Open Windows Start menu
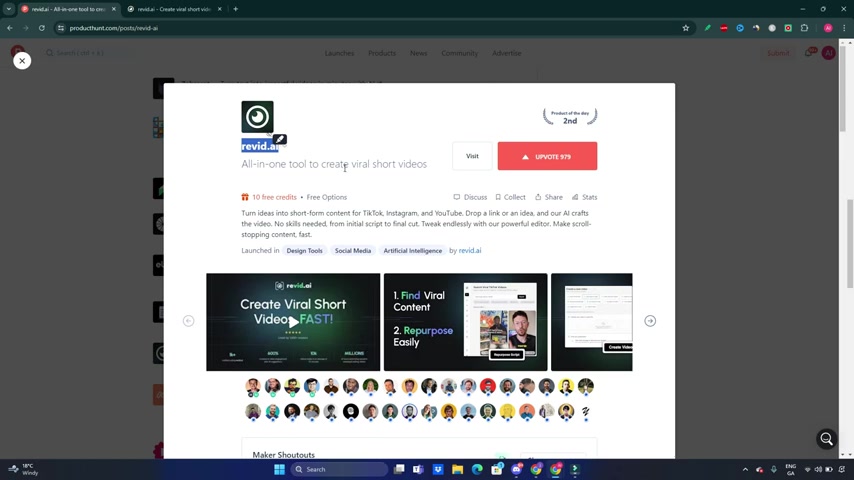The width and height of the screenshot is (854, 480). click(279, 469)
